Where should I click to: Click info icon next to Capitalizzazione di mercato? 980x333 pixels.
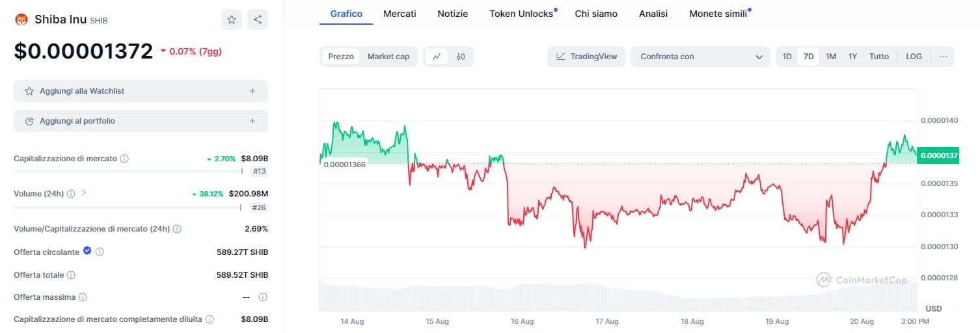coord(124,159)
